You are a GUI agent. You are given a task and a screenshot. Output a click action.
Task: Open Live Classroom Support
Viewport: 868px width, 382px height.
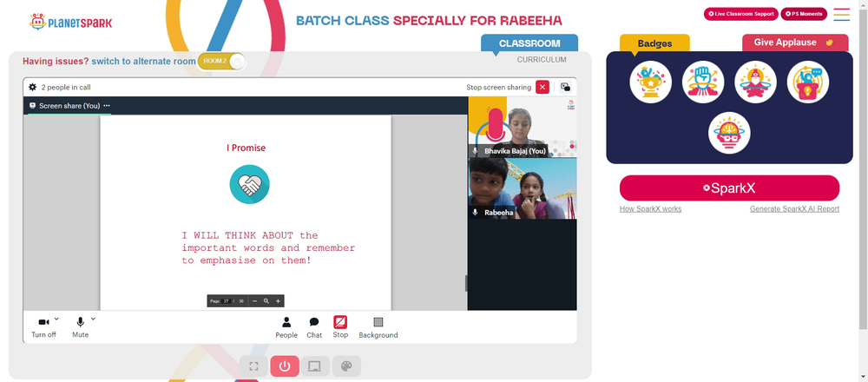(740, 14)
